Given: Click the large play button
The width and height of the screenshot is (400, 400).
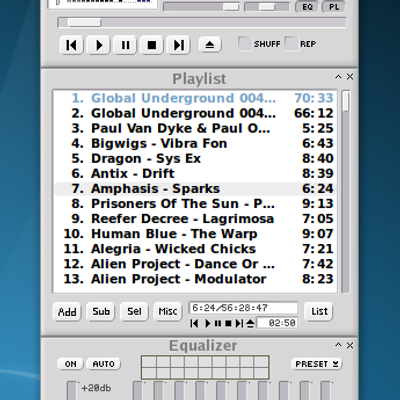Looking at the screenshot, I should coord(98,45).
